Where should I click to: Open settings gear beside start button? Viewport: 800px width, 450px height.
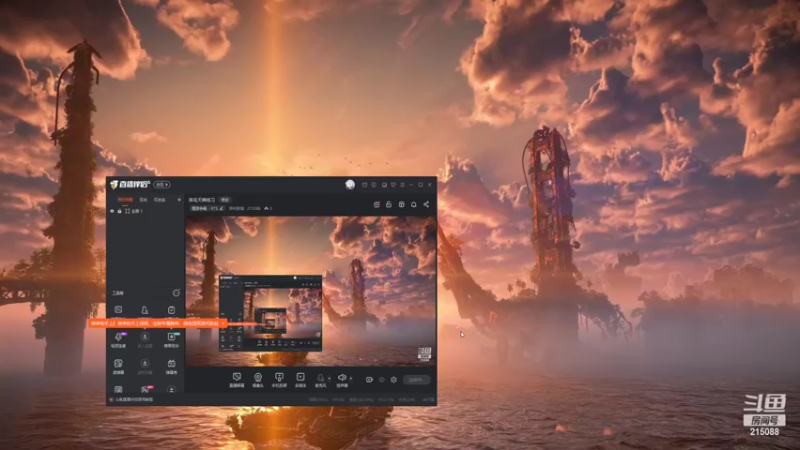pos(393,380)
